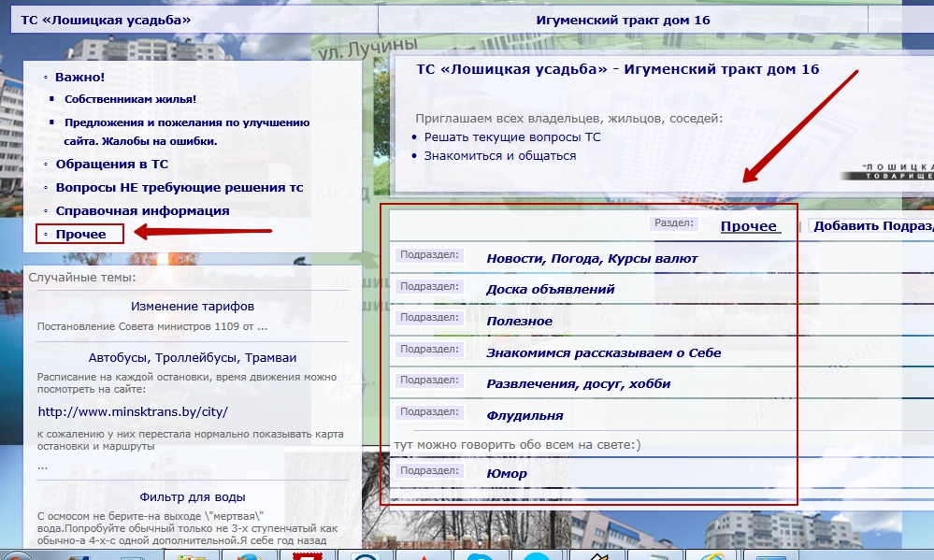This screenshot has height=560, width=934.
Task: Open random topic 'Изменение тарифов'
Action: coord(192,306)
